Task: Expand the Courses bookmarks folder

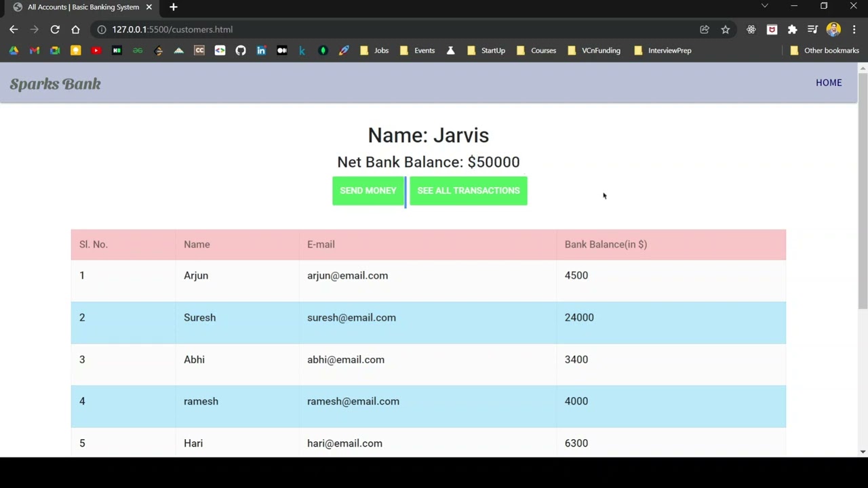Action: point(536,50)
